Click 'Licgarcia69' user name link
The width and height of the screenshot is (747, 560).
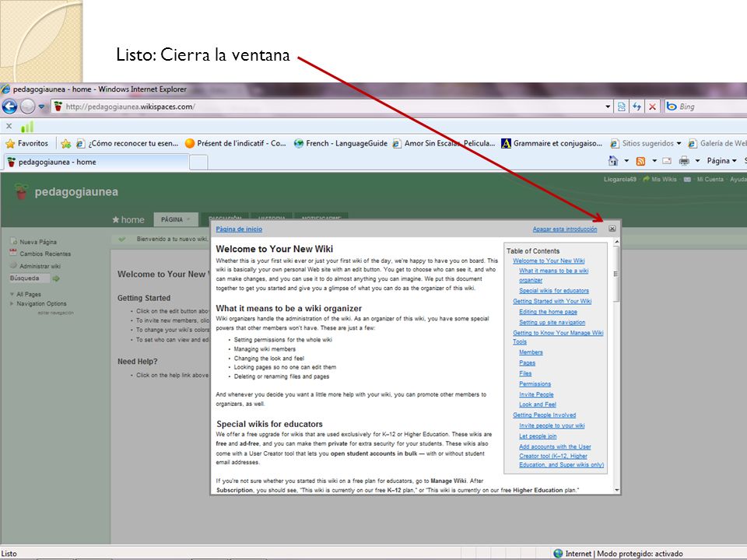(620, 180)
